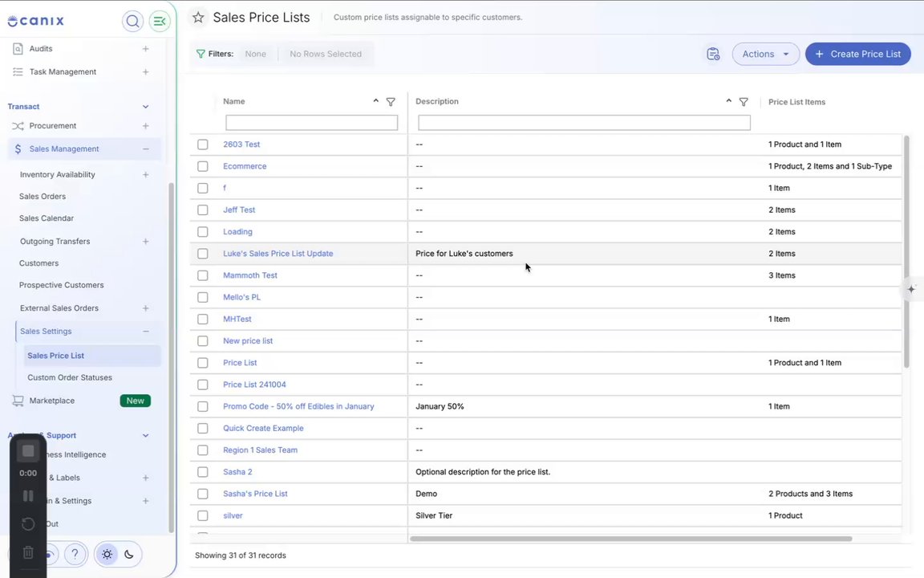Open Custom Order Statuses in sidebar
This screenshot has width=924, height=578.
70,377
